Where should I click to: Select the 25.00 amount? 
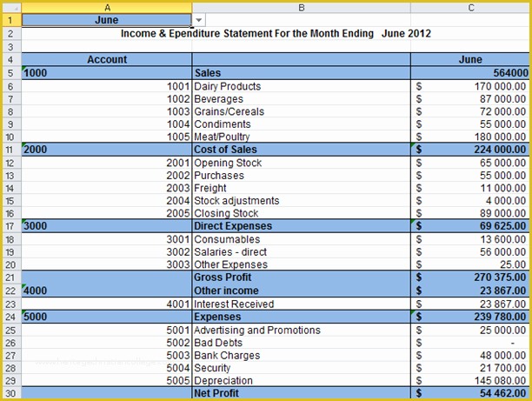(x=470, y=264)
